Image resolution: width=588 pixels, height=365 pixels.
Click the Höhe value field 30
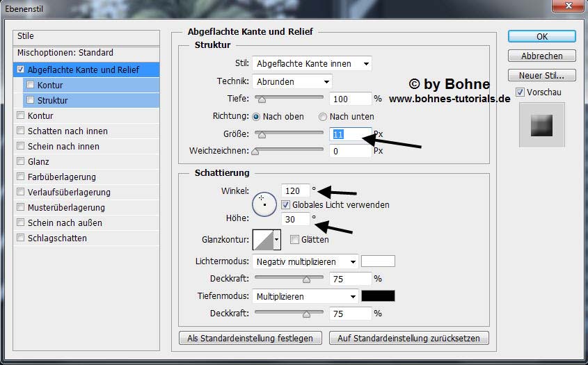296,219
